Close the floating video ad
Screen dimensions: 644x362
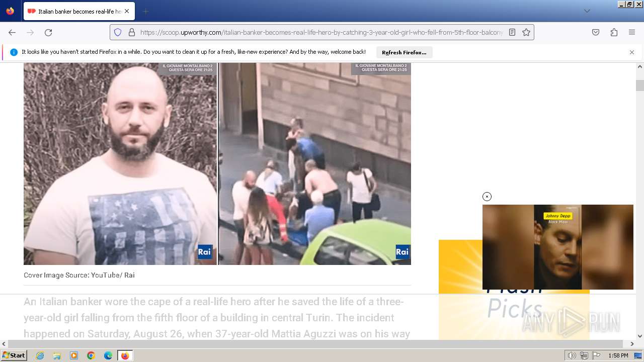(x=487, y=197)
